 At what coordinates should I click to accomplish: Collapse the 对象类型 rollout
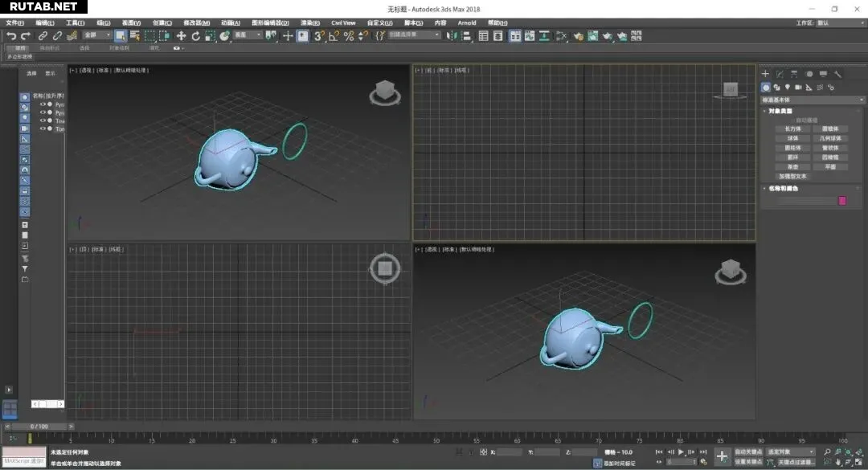[x=780, y=111]
